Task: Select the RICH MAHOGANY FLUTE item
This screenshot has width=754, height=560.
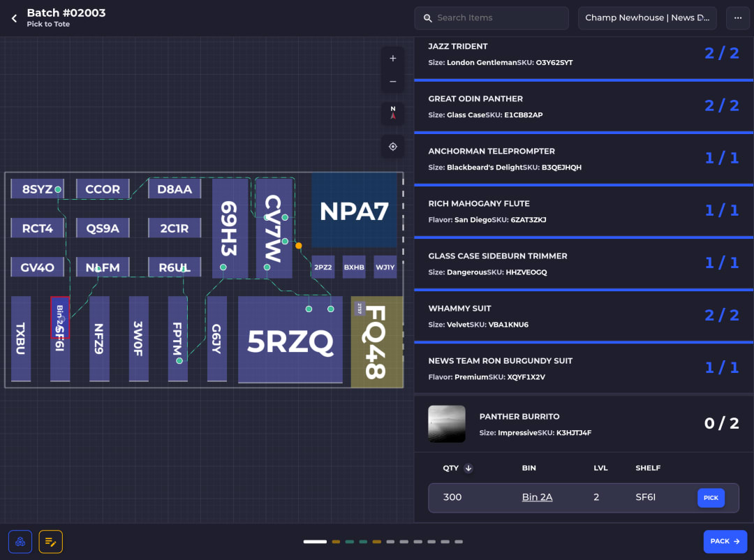Action: (584, 212)
